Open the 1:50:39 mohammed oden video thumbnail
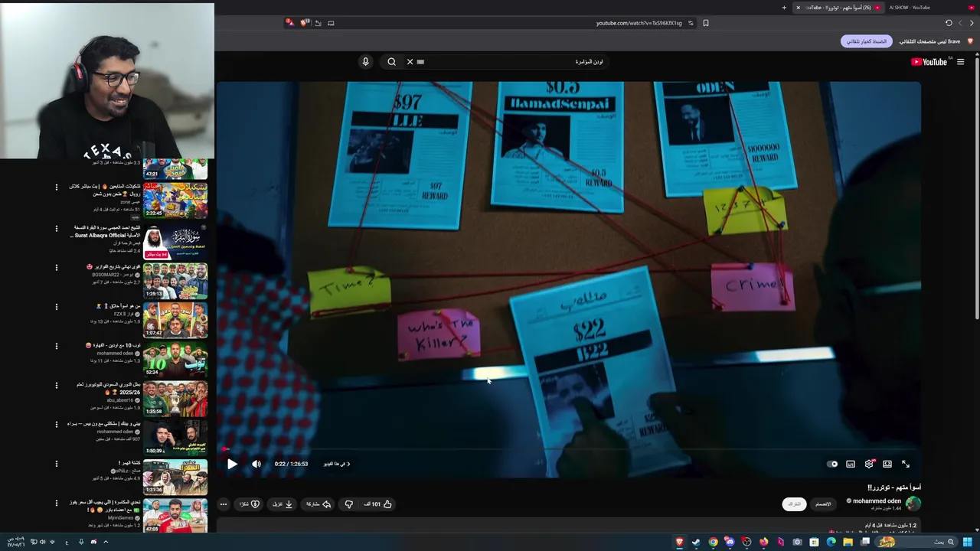The width and height of the screenshot is (980, 551). coord(175,437)
